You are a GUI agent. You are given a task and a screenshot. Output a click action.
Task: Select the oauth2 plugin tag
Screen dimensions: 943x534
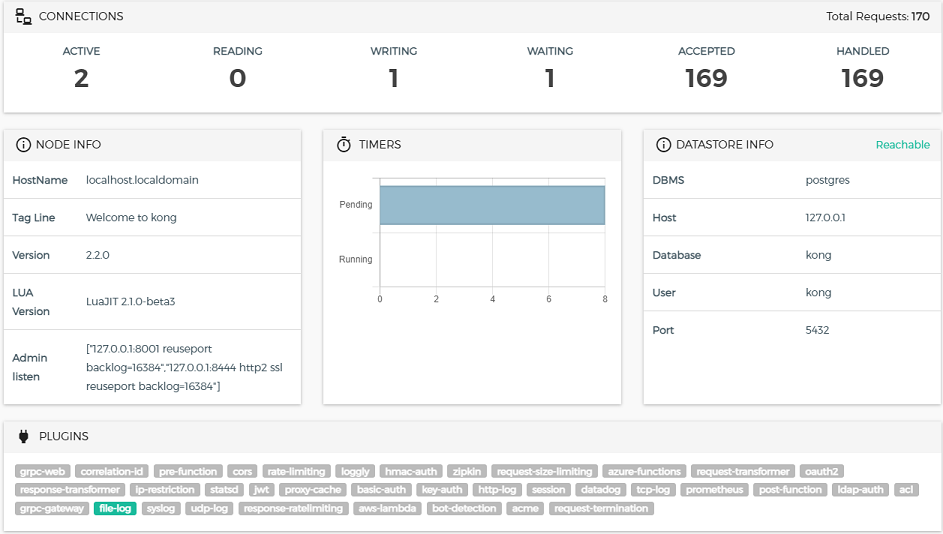coord(821,472)
